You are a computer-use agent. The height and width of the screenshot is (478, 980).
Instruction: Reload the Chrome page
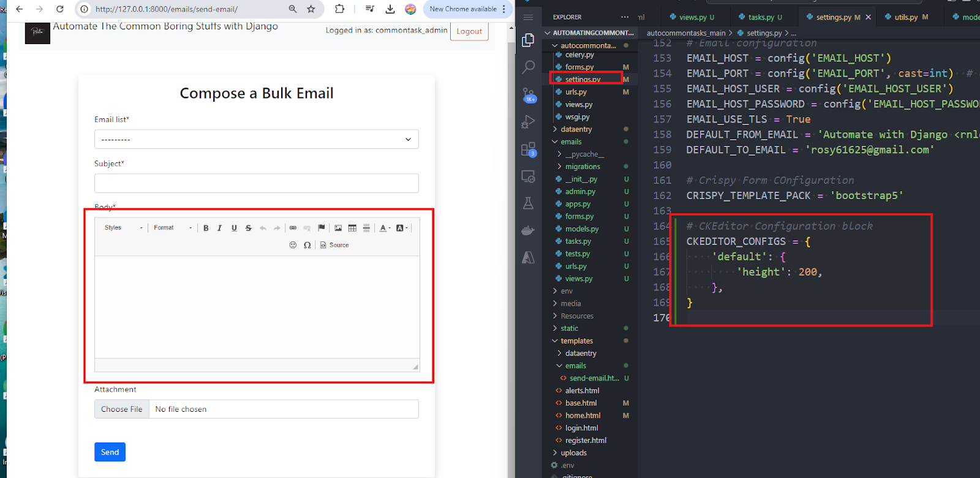59,9
